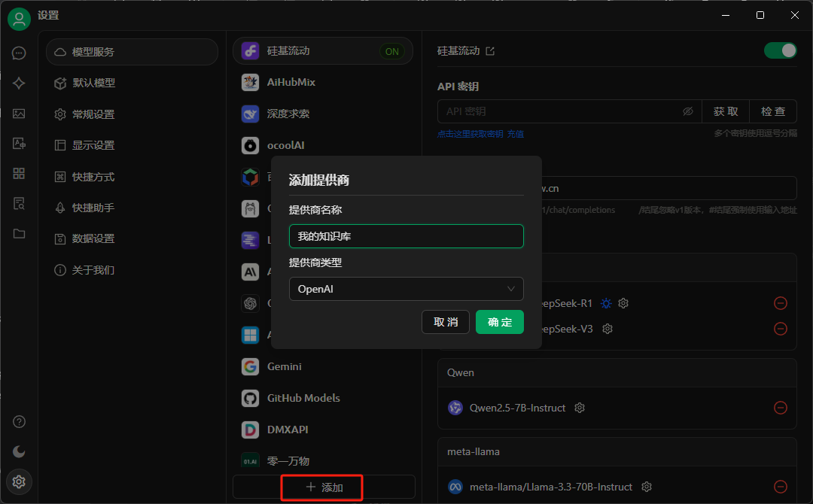Viewport: 813px width, 504px height.
Task: Click 确定 to confirm adding provider
Action: click(x=500, y=322)
